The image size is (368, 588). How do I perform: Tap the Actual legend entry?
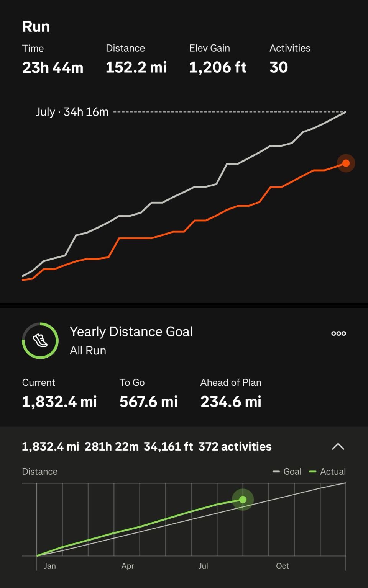tap(328, 472)
